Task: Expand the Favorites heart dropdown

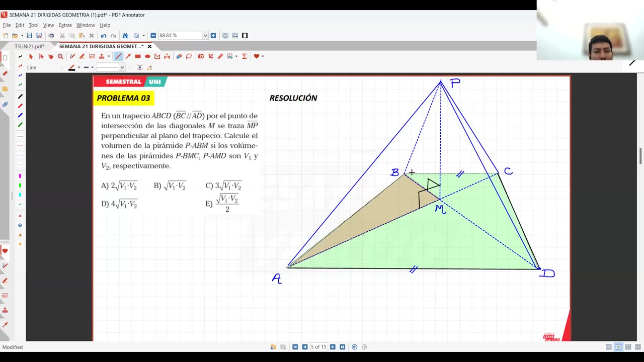Action: [x=263, y=56]
